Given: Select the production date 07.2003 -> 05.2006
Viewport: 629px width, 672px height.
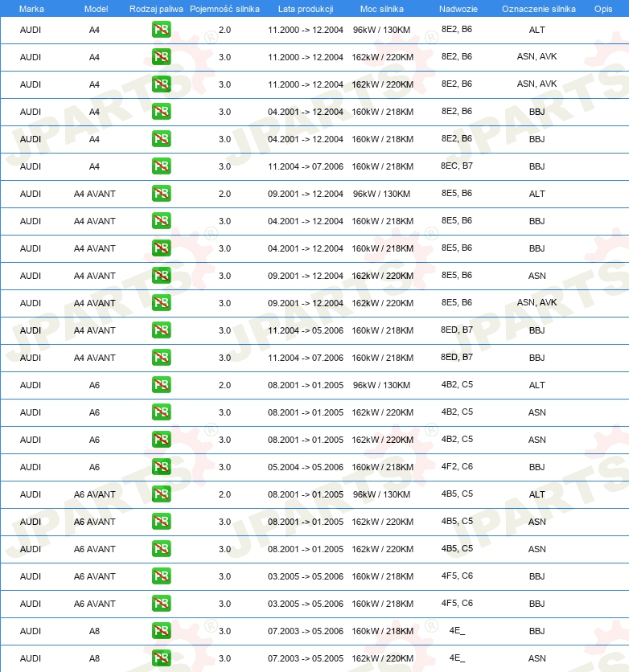Looking at the screenshot, I should (x=306, y=631).
